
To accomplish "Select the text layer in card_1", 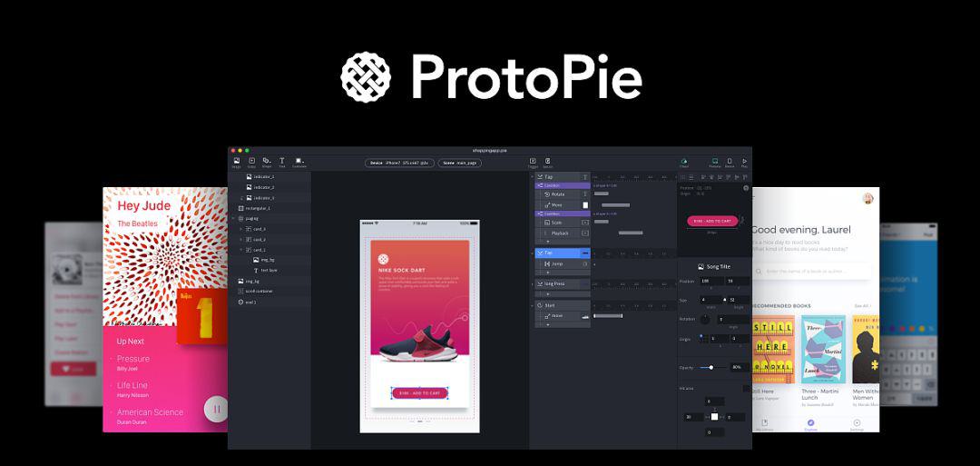I will point(269,270).
